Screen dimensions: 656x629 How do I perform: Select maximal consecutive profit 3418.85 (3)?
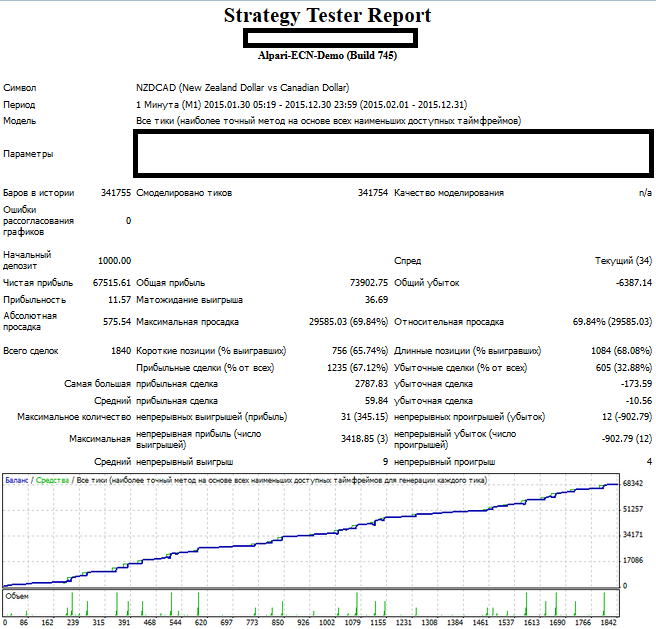click(364, 439)
